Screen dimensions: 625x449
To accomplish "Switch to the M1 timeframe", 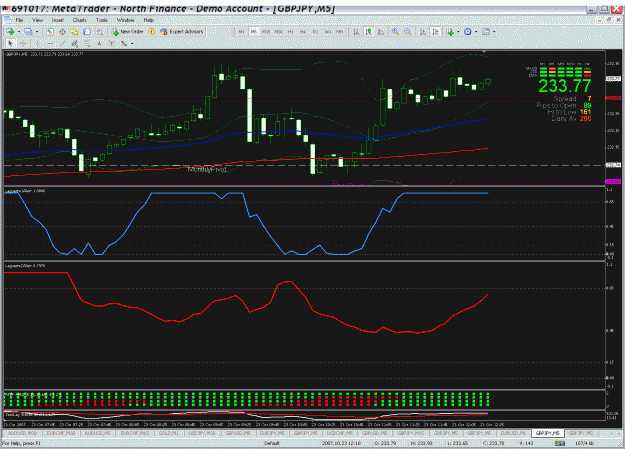I will [241, 32].
